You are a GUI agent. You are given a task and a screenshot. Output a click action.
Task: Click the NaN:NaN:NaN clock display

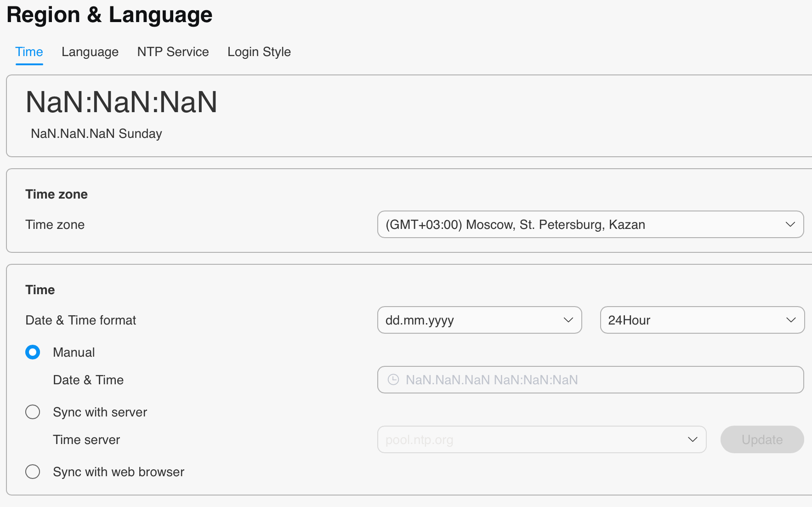[122, 102]
